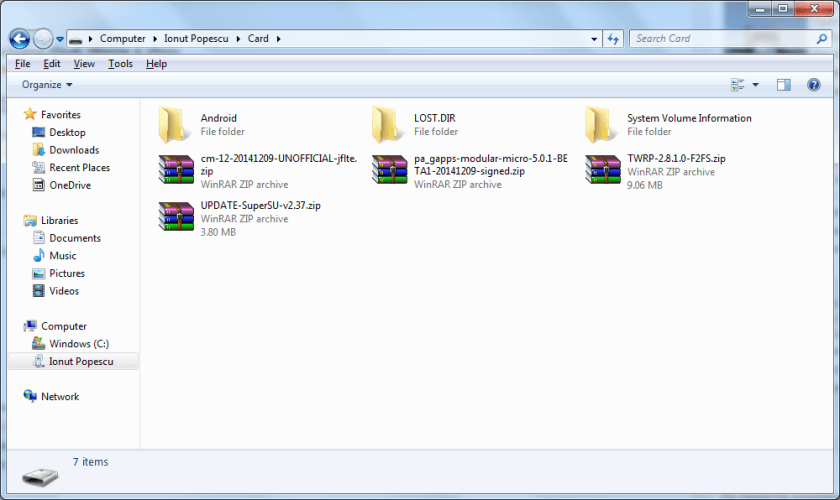This screenshot has height=500, width=840.
Task: Open the File menu
Action: click(22, 64)
